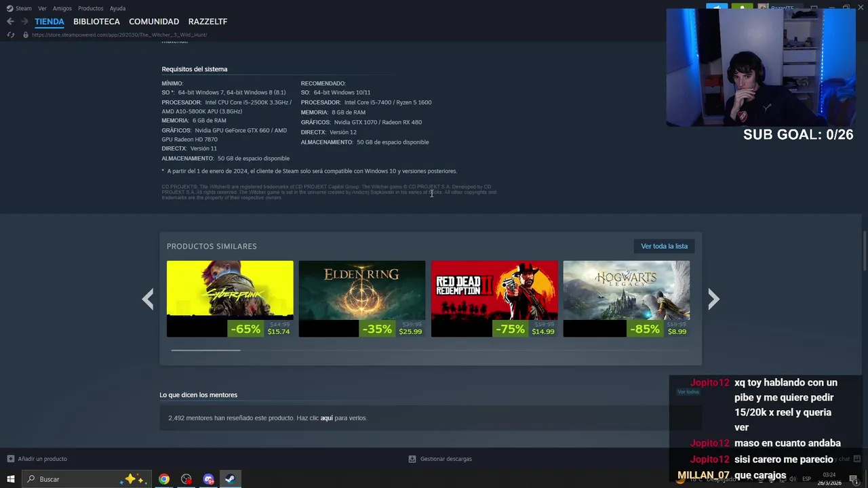868x488 pixels.
Task: Open the Steam taskbar icon
Action: click(x=230, y=479)
